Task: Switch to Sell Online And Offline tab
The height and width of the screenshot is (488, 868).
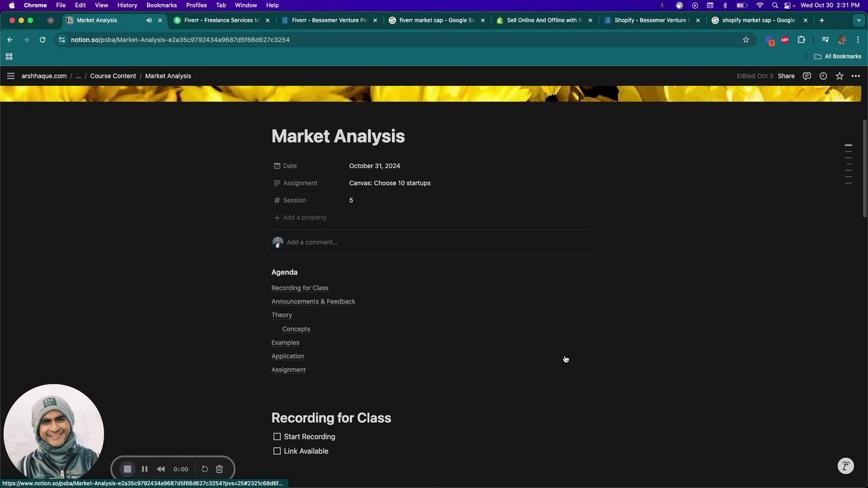Action: 543,20
